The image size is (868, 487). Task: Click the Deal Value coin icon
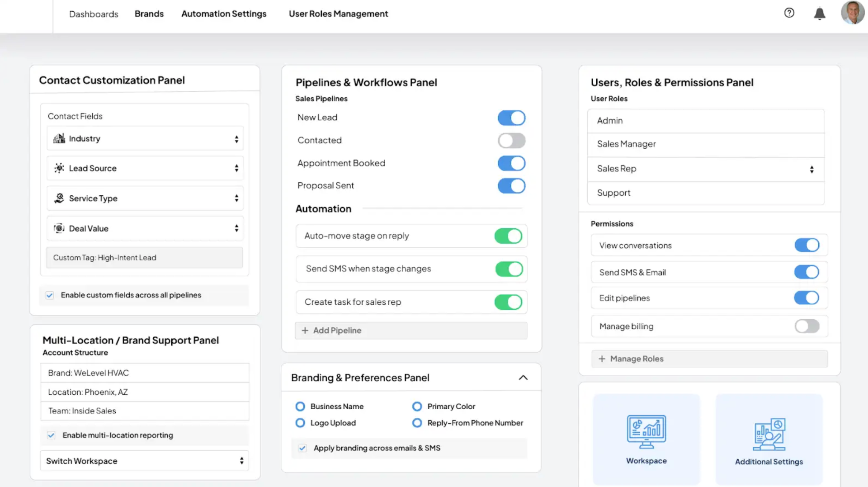[59, 228]
